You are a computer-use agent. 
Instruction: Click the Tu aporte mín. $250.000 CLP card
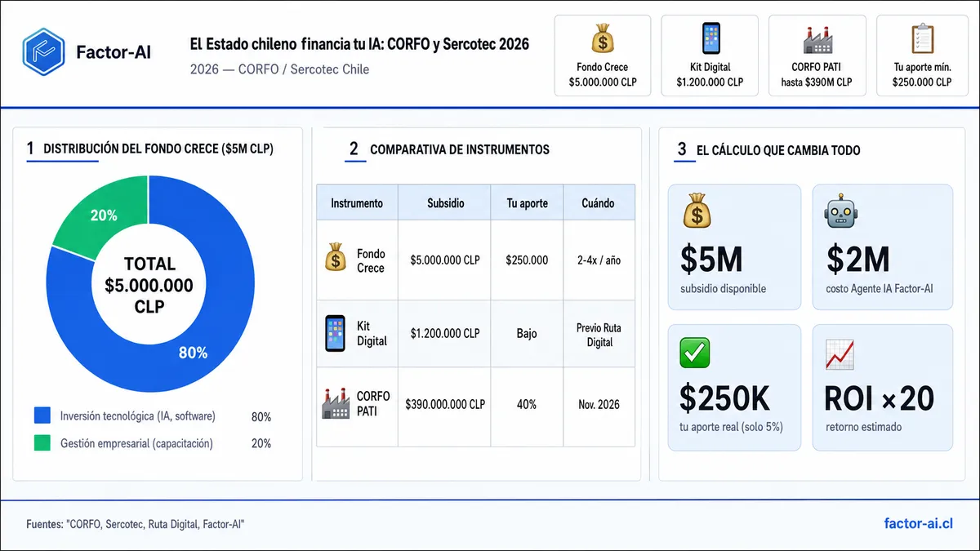point(922,56)
